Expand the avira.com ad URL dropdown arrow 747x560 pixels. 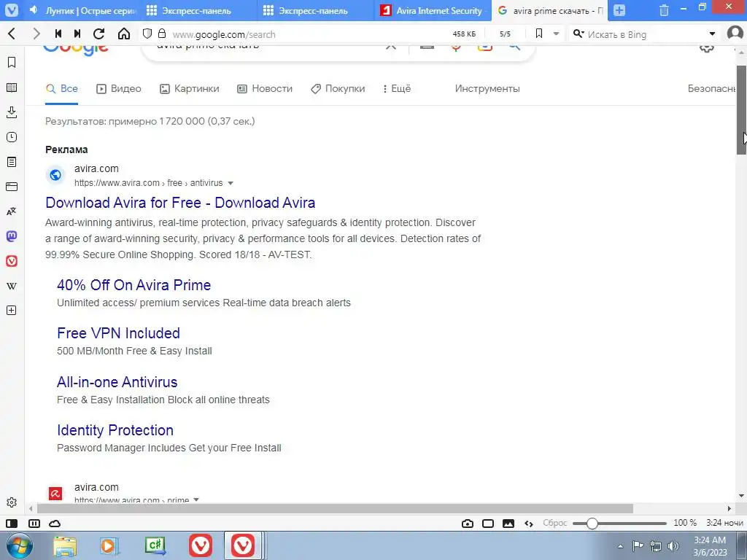pos(231,183)
